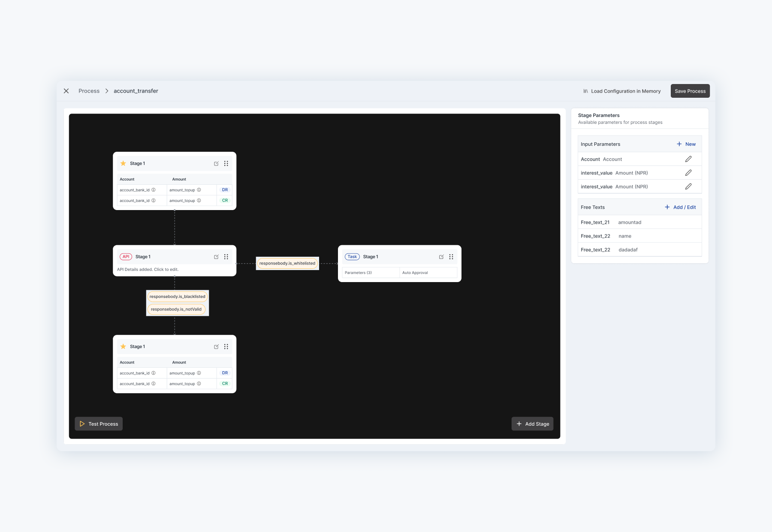Viewport: 772px width, 532px height.
Task: Click the Save Process button
Action: (x=690, y=91)
